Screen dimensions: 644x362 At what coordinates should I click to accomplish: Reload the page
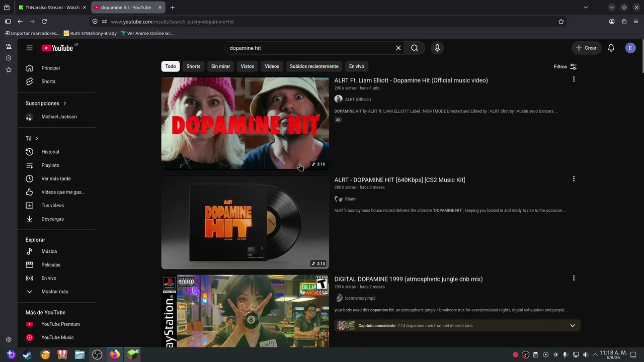44,22
